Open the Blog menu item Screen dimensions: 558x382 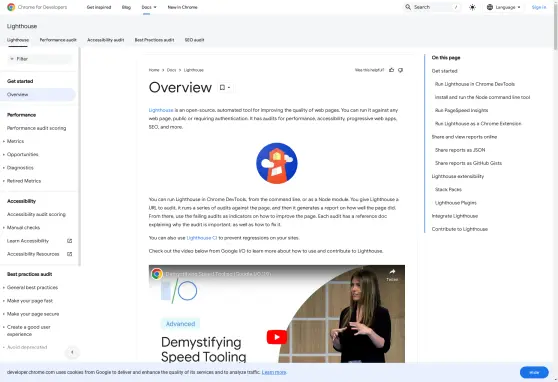(126, 7)
